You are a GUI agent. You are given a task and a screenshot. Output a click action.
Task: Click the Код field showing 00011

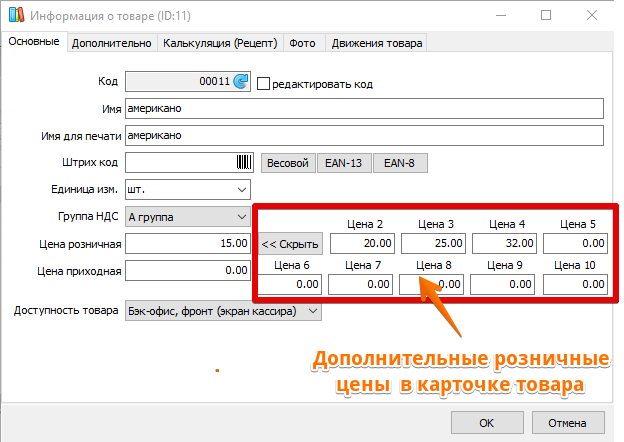click(188, 82)
